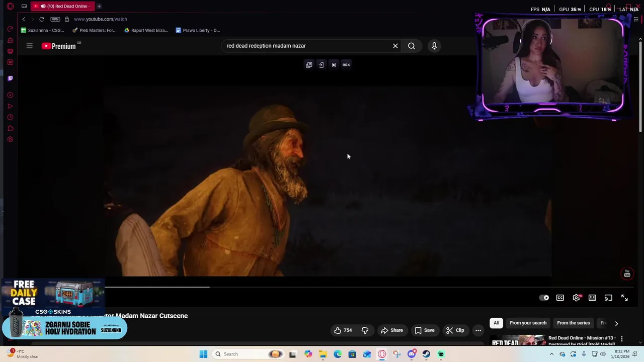This screenshot has height=362, width=644.
Task: Click the site security padlock icon
Action: [67, 19]
